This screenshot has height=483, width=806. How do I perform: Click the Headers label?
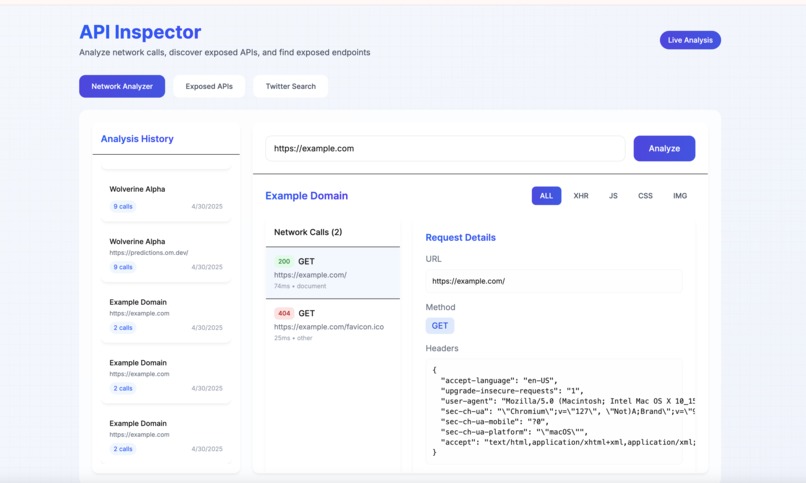point(442,348)
